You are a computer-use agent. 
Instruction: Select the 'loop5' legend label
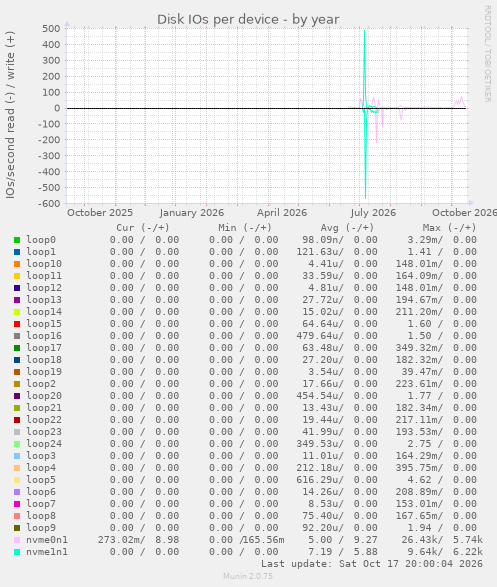(41, 480)
